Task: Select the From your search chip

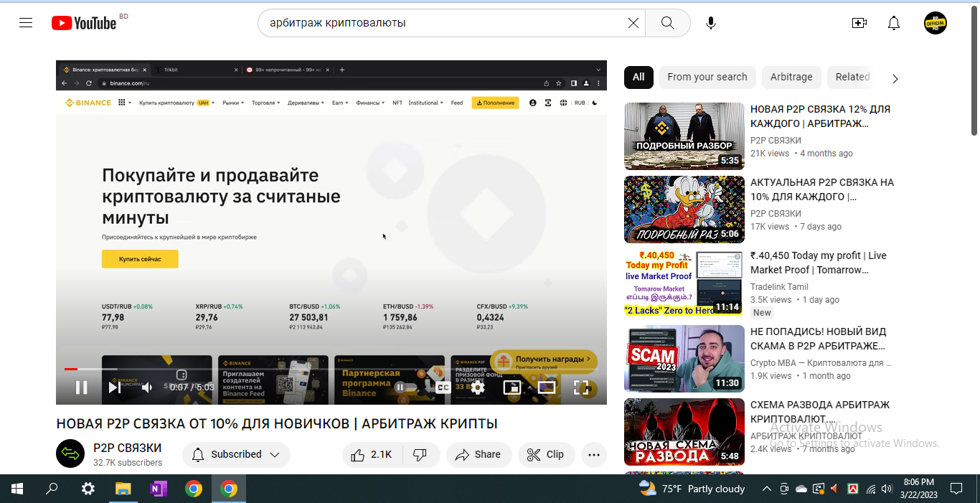Action: coord(707,77)
